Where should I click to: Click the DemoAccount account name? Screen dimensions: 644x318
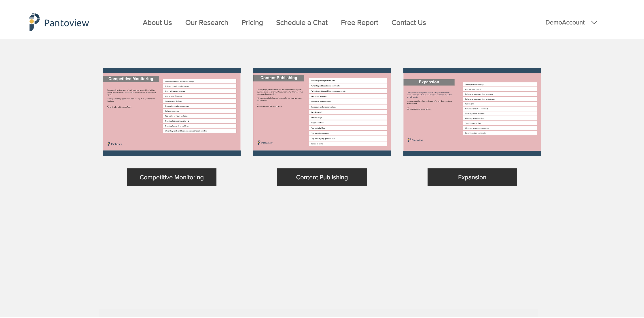click(565, 23)
